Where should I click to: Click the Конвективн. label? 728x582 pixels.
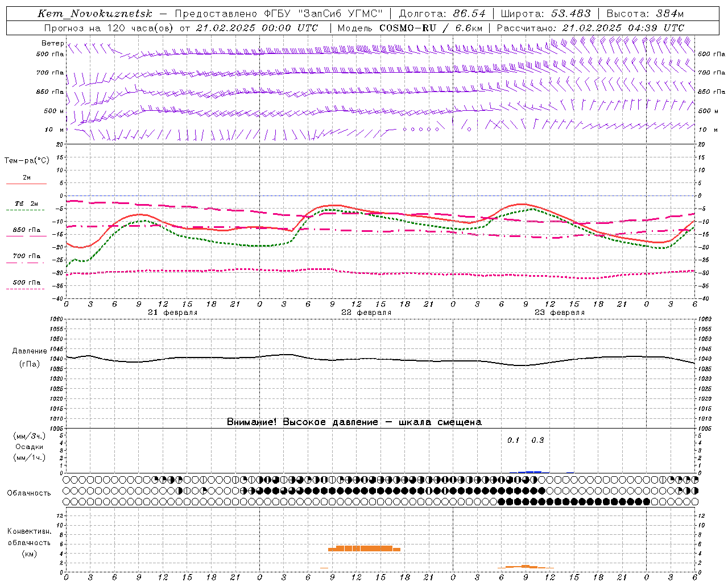tap(29, 531)
